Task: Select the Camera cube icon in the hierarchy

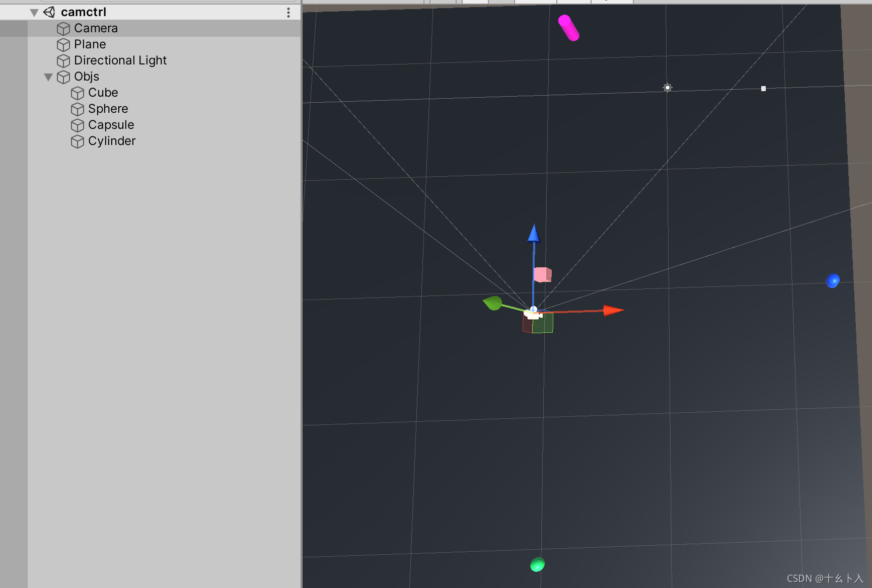Action: (x=63, y=29)
